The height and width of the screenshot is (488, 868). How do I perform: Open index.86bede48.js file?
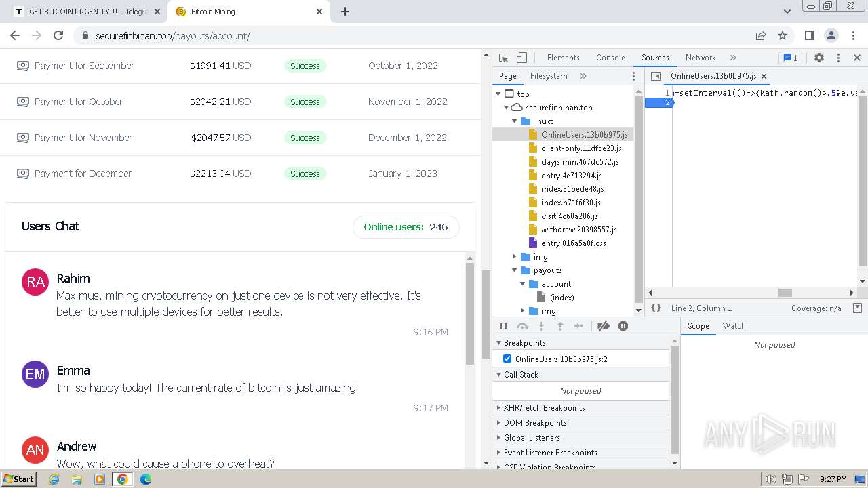click(572, 189)
